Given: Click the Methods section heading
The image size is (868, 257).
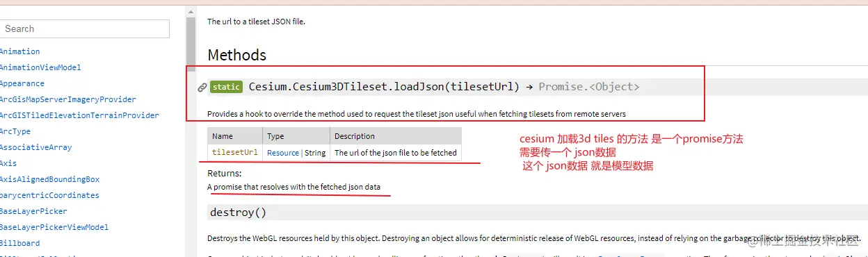Looking at the screenshot, I should [x=237, y=55].
